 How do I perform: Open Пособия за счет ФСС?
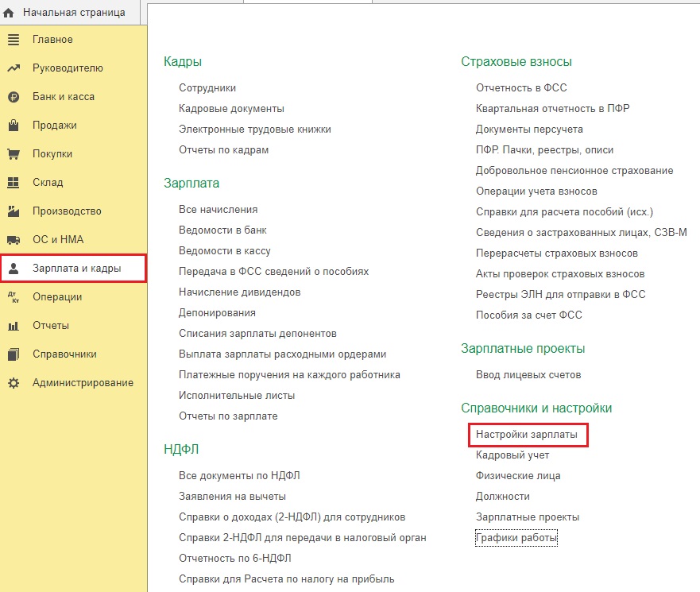click(529, 315)
